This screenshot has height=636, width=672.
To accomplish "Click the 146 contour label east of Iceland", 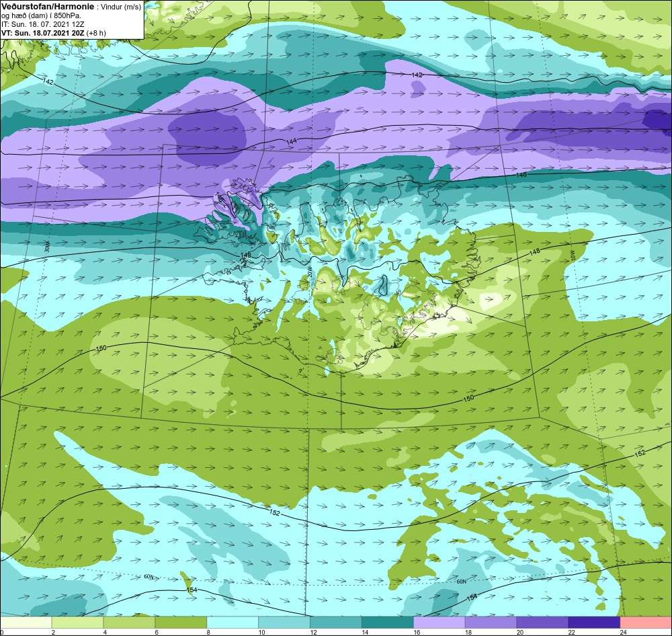I will (521, 175).
